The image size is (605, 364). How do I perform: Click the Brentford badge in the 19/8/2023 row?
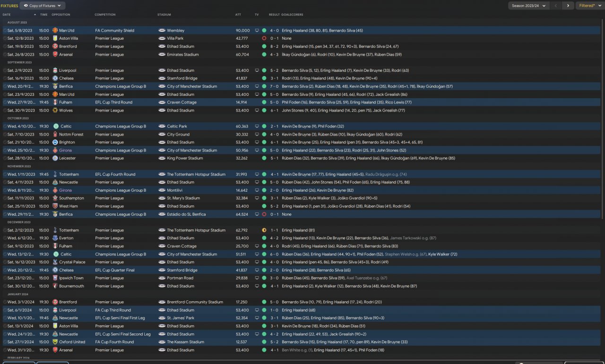(x=55, y=46)
